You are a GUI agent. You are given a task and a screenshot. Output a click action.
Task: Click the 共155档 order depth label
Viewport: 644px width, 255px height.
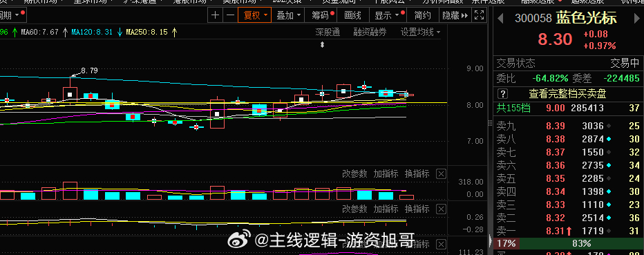513,108
